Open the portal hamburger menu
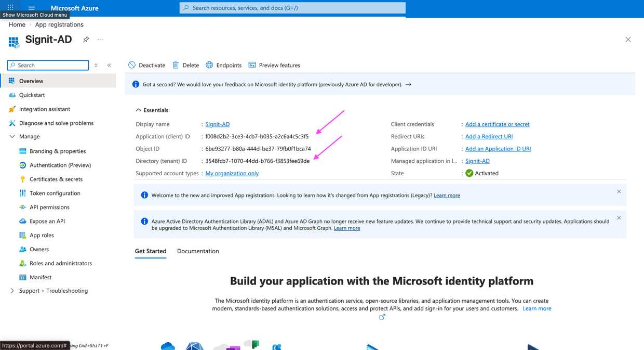 point(32,8)
